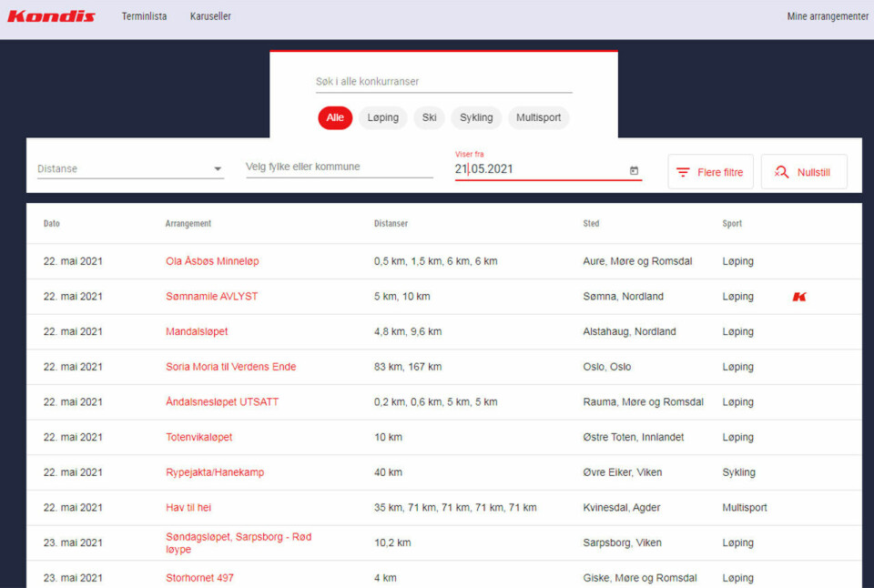The width and height of the screenshot is (874, 588).
Task: Select the Ski sport filter chip
Action: click(429, 117)
